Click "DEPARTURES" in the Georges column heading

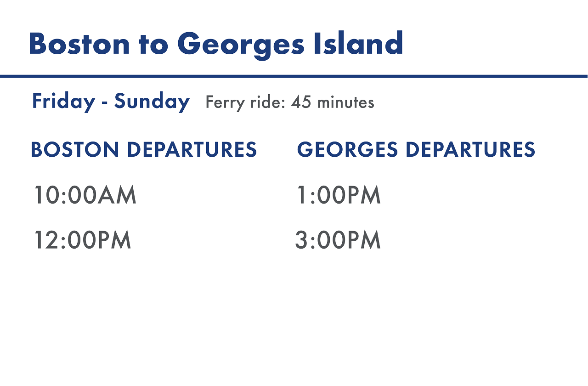(x=470, y=150)
